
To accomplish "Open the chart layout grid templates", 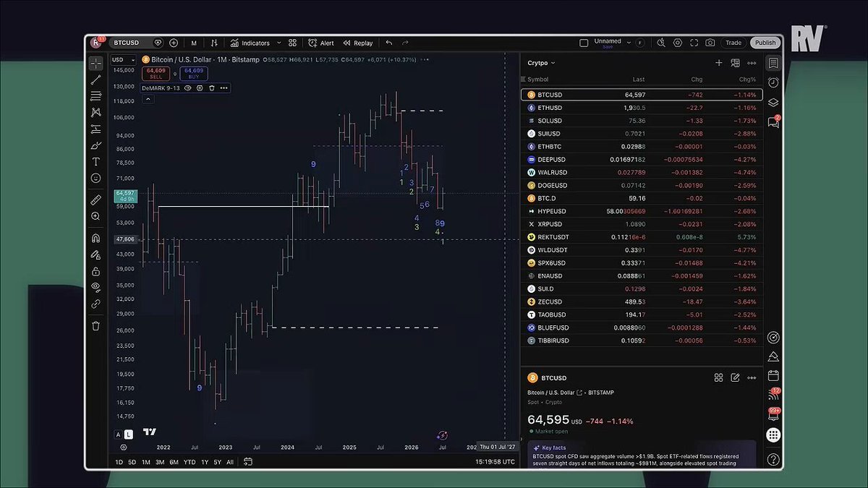I will click(x=292, y=43).
